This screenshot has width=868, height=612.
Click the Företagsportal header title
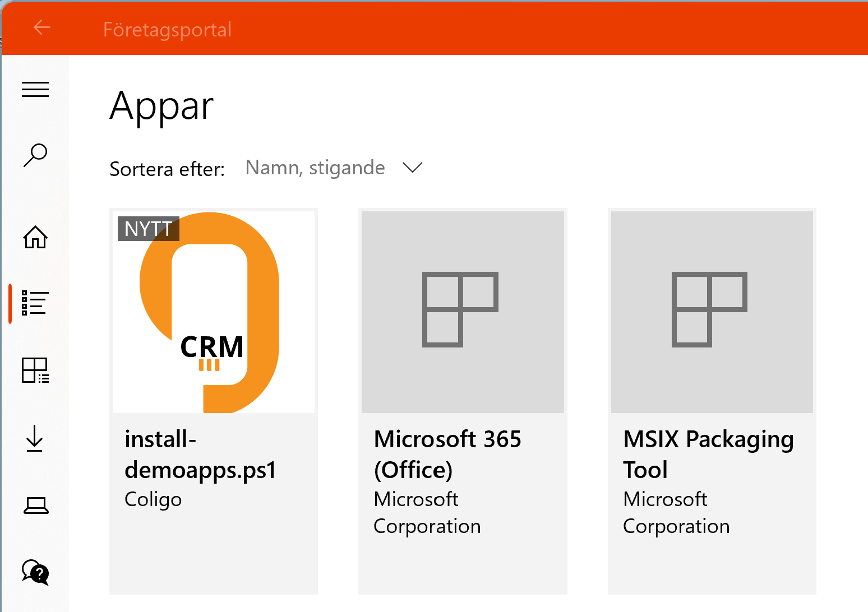coord(167,30)
